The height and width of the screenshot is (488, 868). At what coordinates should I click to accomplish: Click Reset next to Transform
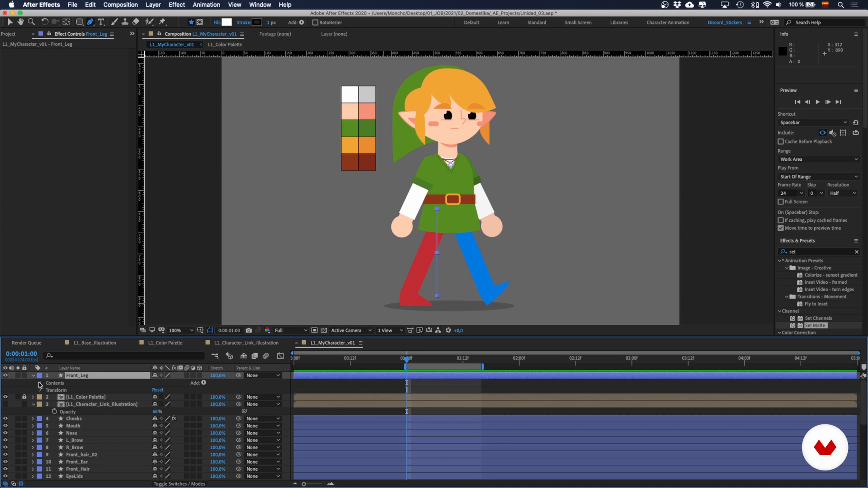(x=158, y=390)
